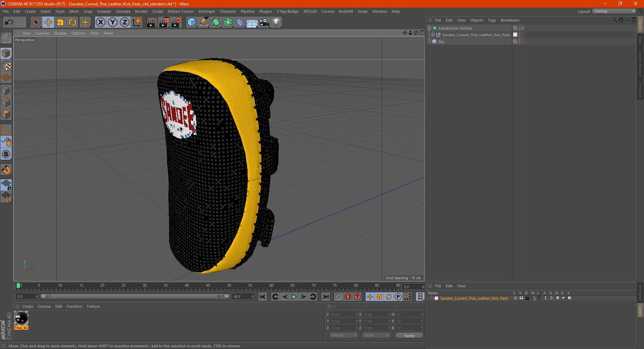The width and height of the screenshot is (644, 349).
Task: Open the Content Browser side tab
Action: tap(640, 63)
